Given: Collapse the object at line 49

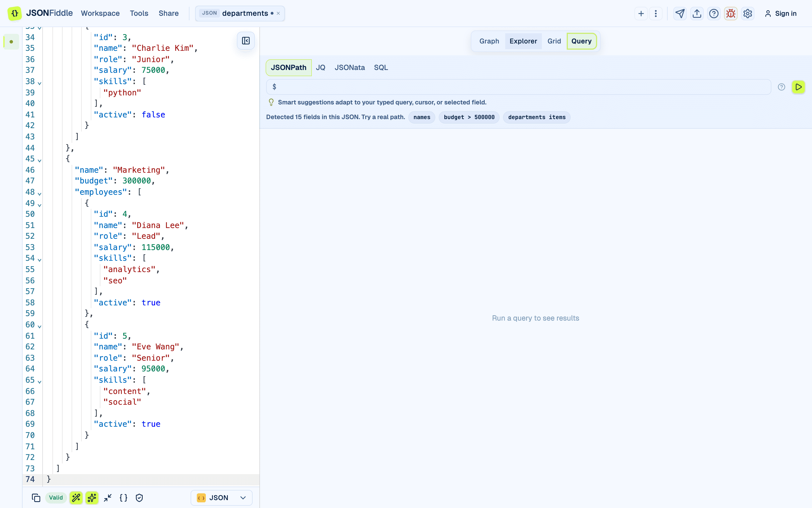Looking at the screenshot, I should click(39, 205).
